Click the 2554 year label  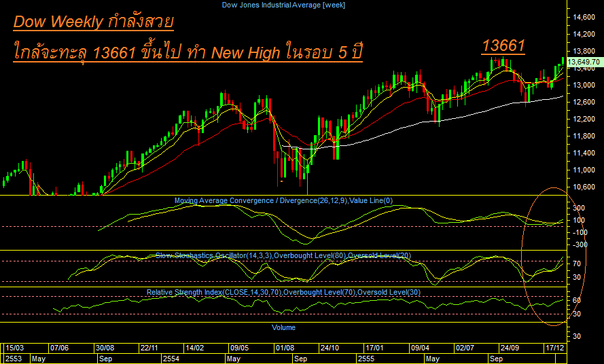pos(171,359)
